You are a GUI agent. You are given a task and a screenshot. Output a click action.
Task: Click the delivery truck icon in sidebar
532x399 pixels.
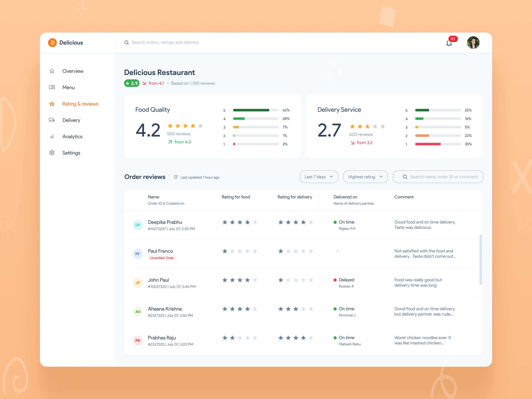coord(52,120)
